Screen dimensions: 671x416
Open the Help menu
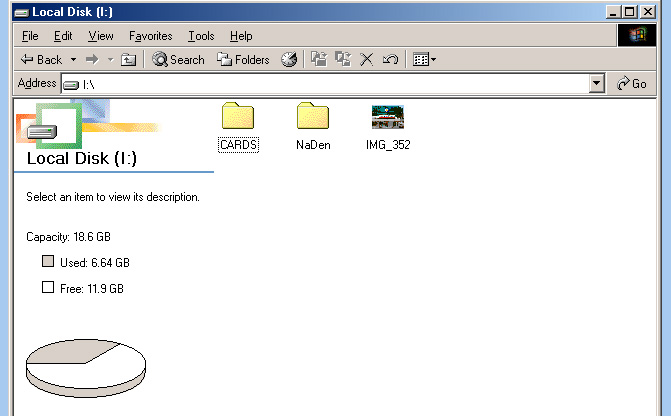point(241,36)
